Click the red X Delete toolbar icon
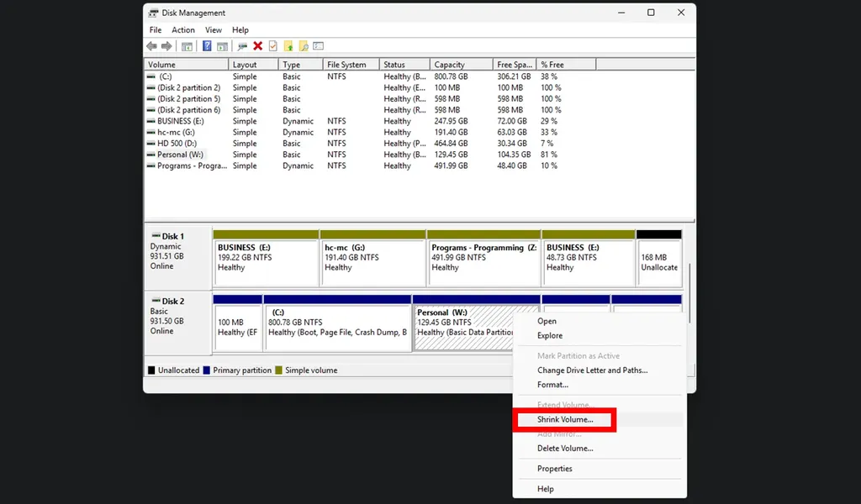The width and height of the screenshot is (861, 504). coord(257,46)
